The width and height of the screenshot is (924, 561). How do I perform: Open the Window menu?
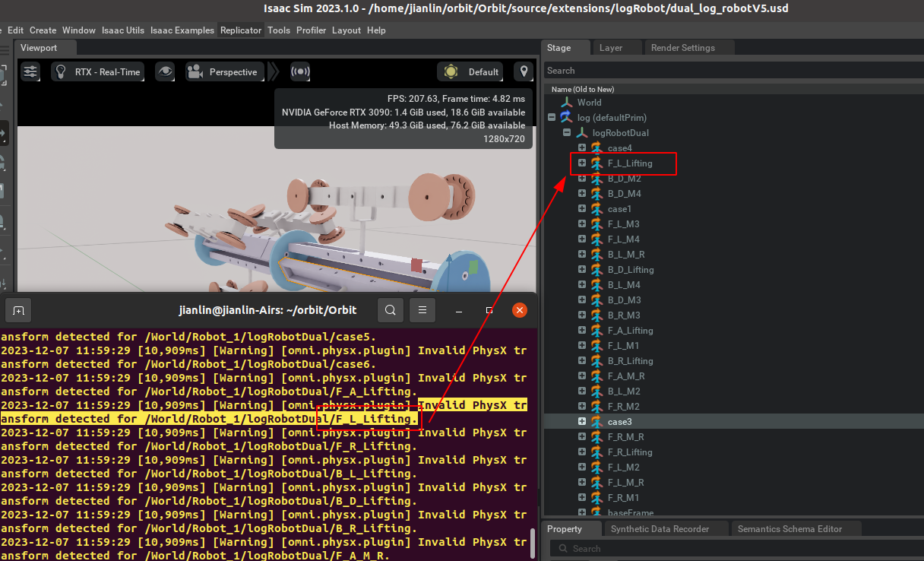point(79,30)
